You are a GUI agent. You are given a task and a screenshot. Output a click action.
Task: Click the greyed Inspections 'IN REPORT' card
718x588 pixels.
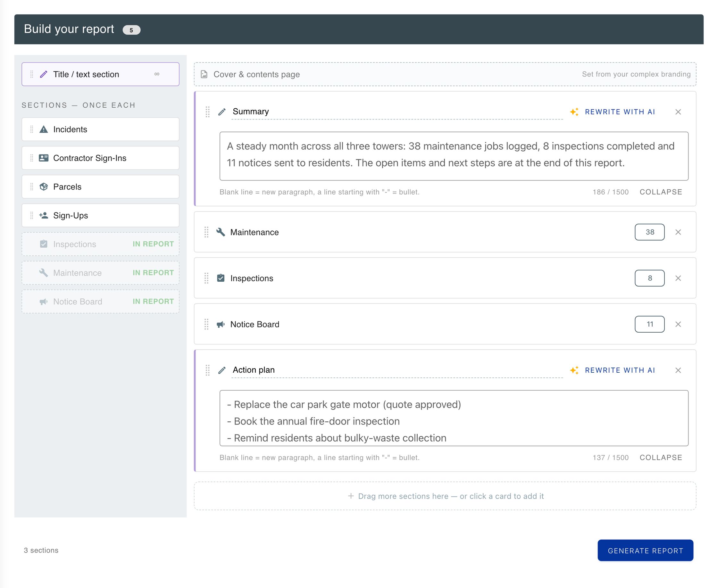100,244
